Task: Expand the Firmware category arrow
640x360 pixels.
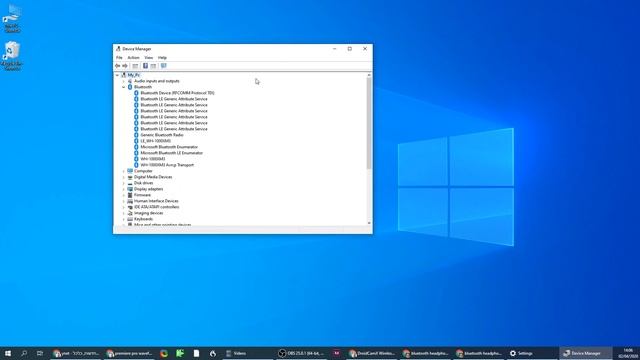Action: 124,195
